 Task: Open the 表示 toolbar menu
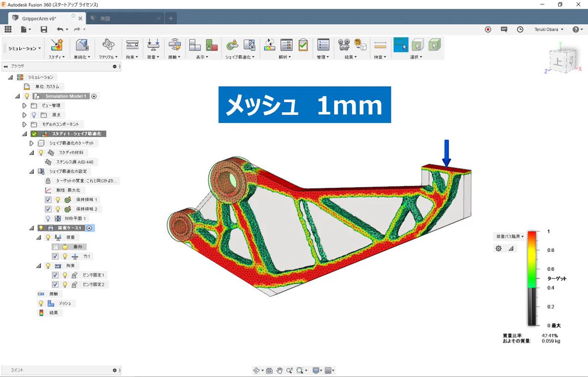pos(201,57)
